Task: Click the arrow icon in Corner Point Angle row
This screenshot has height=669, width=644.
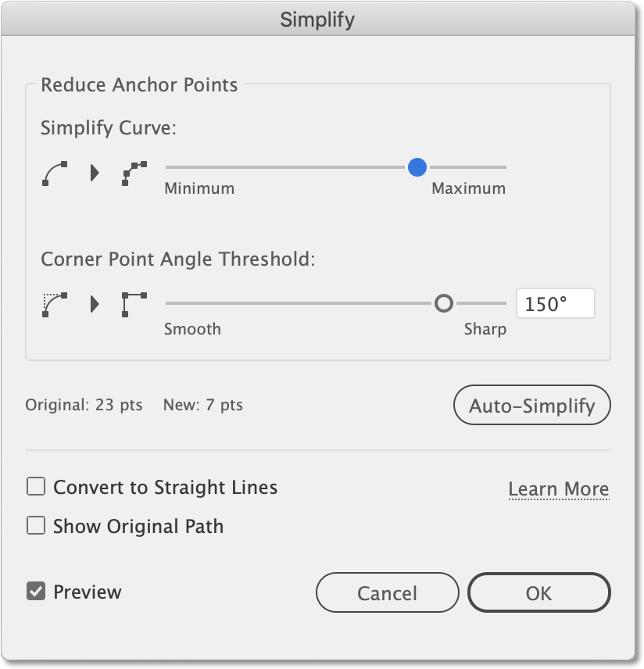Action: coord(95,304)
